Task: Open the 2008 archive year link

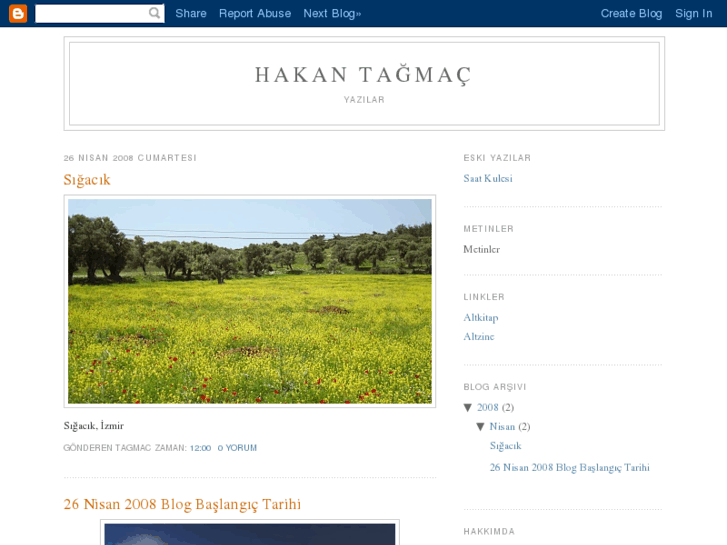Action: (x=488, y=408)
